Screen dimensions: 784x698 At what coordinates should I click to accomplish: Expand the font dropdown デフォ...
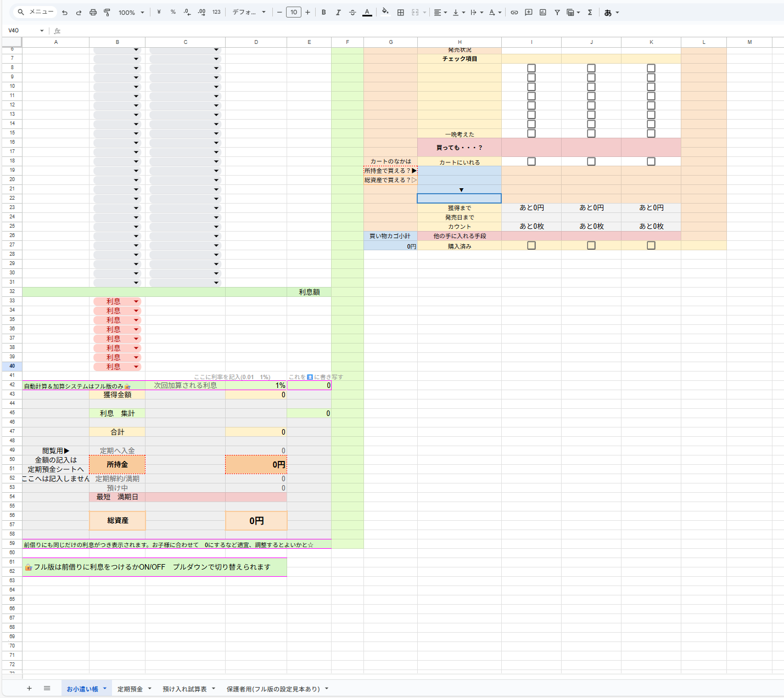click(x=249, y=13)
